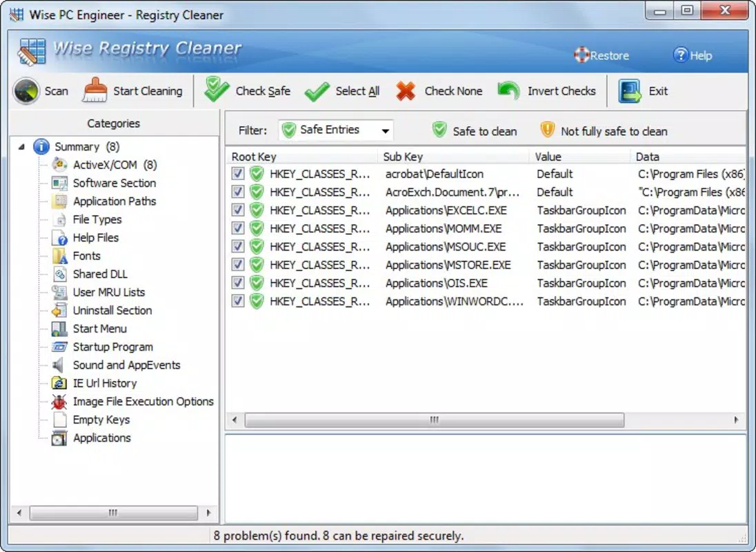Uncheck the Applications\OIS.EXE entry checkbox
The width and height of the screenshot is (756, 552).
click(238, 283)
